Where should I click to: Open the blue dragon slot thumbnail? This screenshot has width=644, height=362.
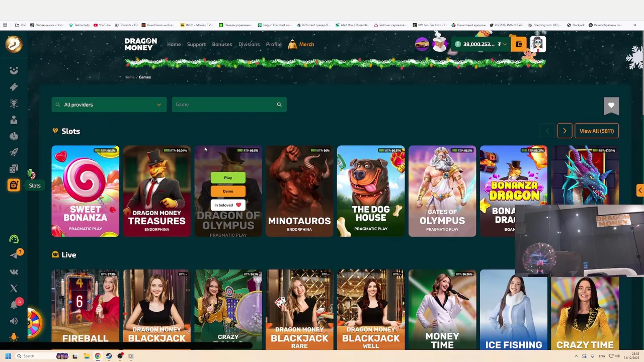pos(585,175)
